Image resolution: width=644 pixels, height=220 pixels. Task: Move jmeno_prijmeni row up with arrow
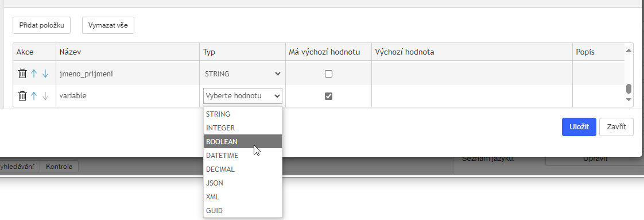point(34,74)
